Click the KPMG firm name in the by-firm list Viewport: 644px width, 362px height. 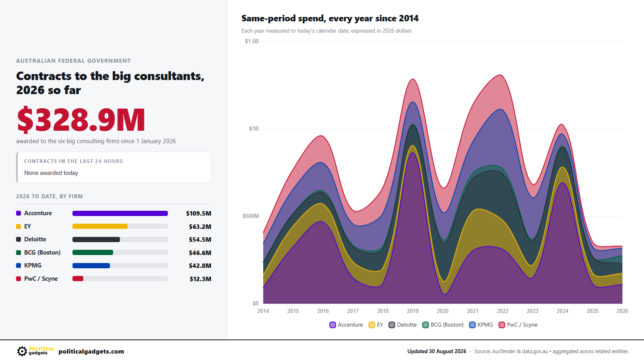33,265
